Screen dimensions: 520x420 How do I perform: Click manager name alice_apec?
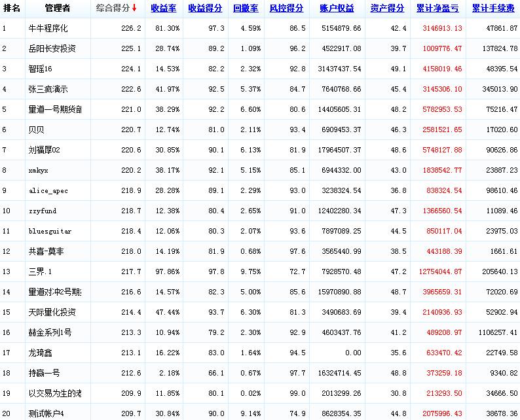48,191
